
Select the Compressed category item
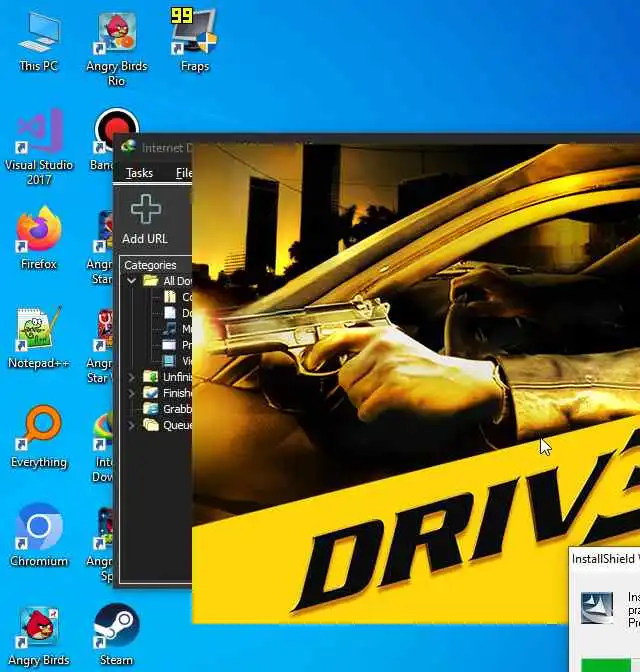pos(177,297)
